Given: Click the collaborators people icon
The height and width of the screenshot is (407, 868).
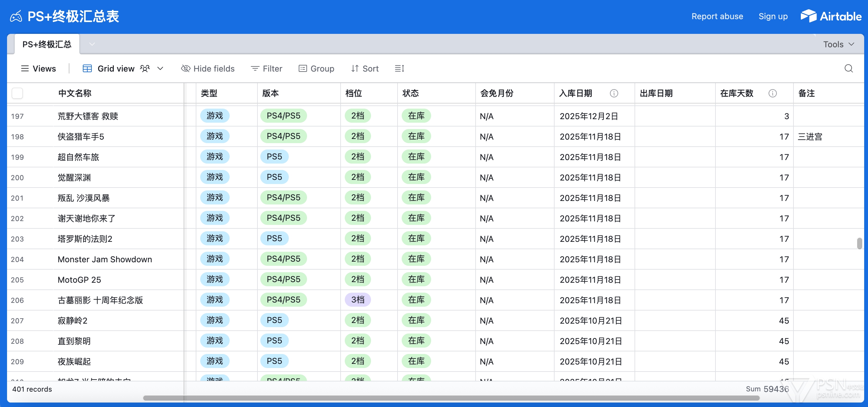Looking at the screenshot, I should pos(145,69).
